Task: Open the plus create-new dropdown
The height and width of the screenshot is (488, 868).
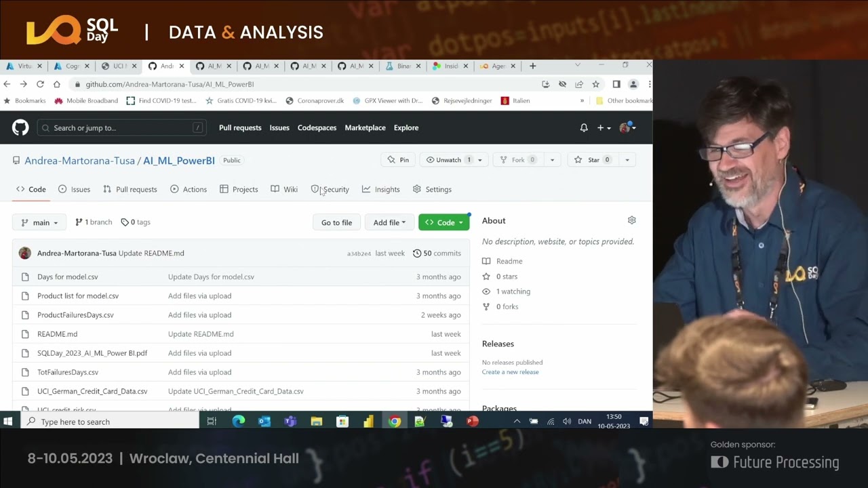Action: (604, 127)
